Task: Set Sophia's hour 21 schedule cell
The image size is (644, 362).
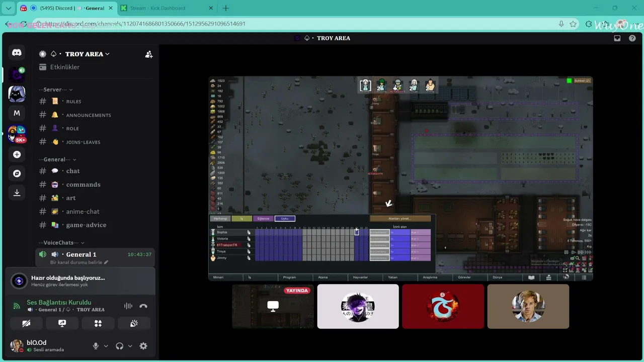Action: point(357,232)
